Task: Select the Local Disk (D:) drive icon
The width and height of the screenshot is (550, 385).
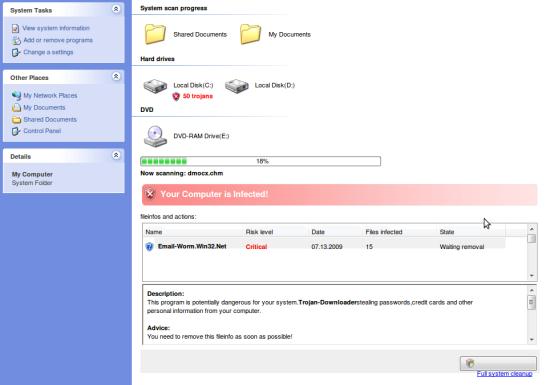Action: [x=237, y=86]
